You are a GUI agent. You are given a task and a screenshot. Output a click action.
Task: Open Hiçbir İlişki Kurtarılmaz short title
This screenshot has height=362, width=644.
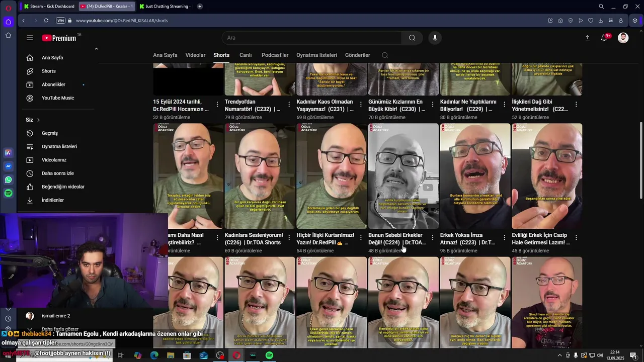326,239
